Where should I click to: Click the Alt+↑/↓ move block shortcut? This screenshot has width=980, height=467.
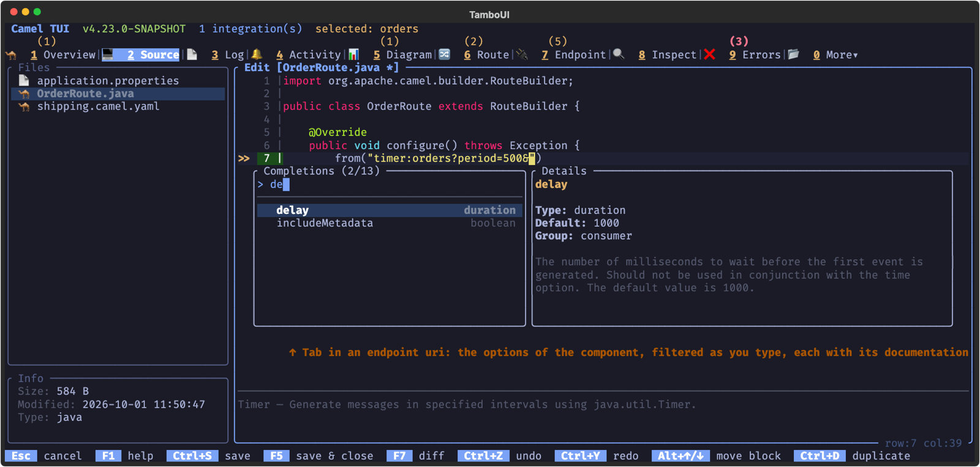717,456
